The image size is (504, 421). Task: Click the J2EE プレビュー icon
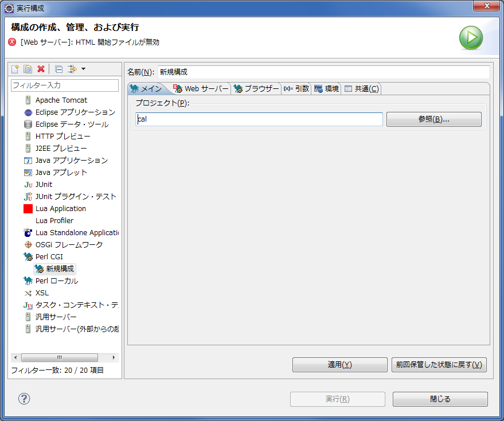click(28, 148)
